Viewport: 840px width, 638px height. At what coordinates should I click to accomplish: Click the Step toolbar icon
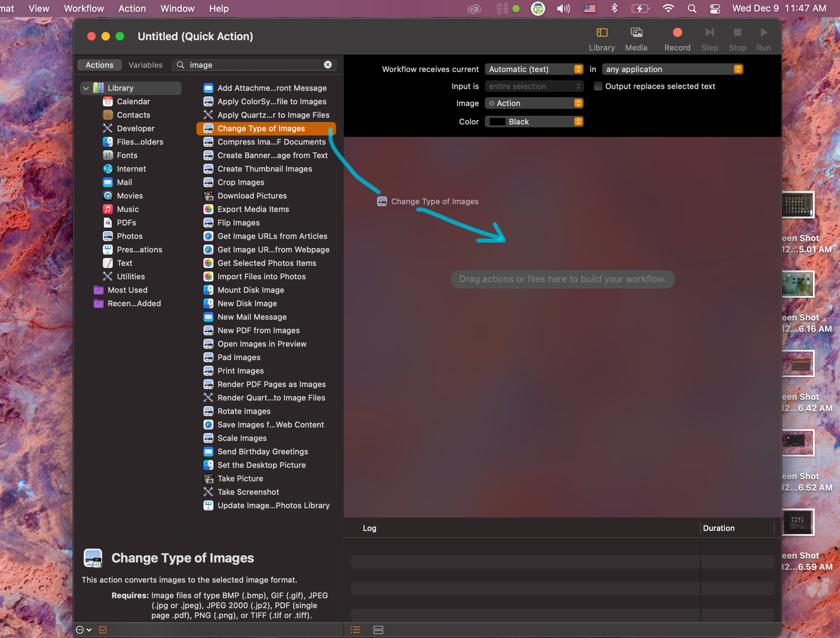coord(709,33)
